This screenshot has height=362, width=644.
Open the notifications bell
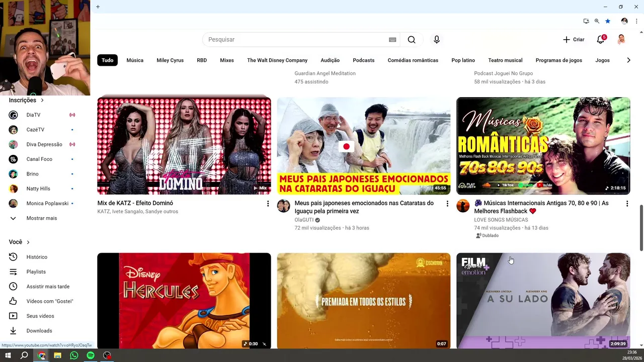click(601, 40)
